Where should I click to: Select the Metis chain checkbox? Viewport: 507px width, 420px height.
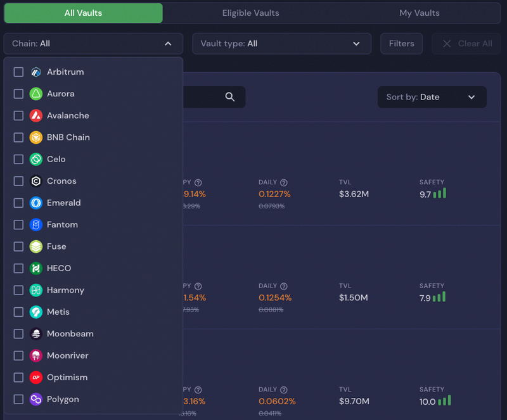click(x=18, y=312)
